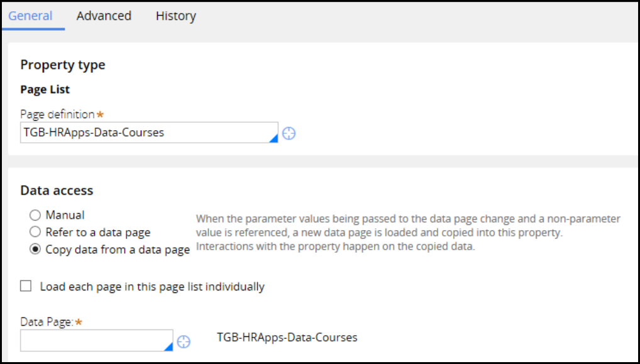Open the rule via the Page definition crosshair icon
Image resolution: width=640 pixels, height=364 pixels.
(289, 133)
